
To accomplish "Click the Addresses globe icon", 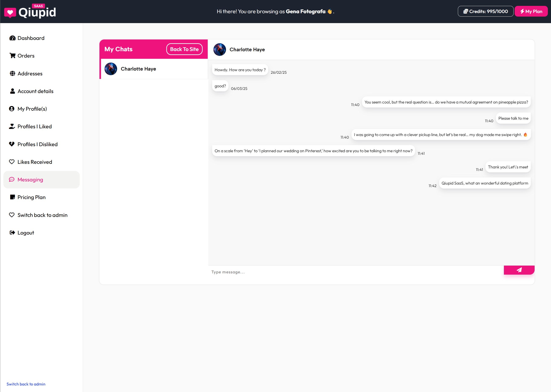I will pos(12,74).
